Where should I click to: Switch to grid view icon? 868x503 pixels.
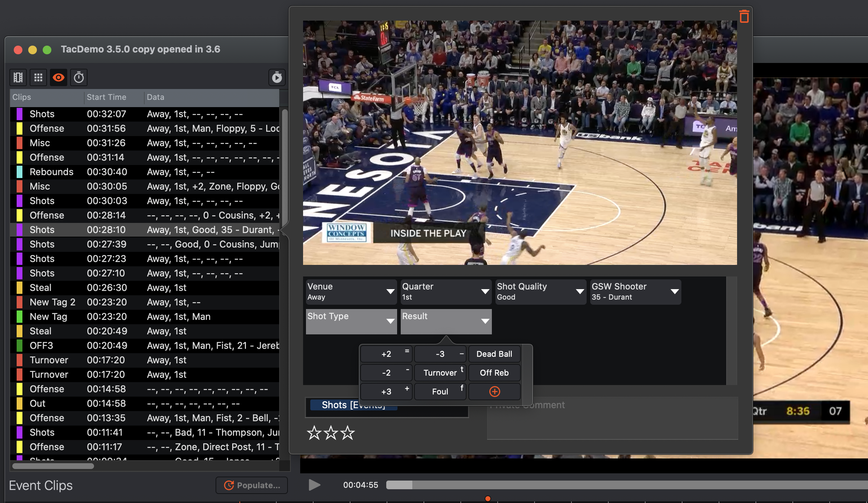[38, 77]
